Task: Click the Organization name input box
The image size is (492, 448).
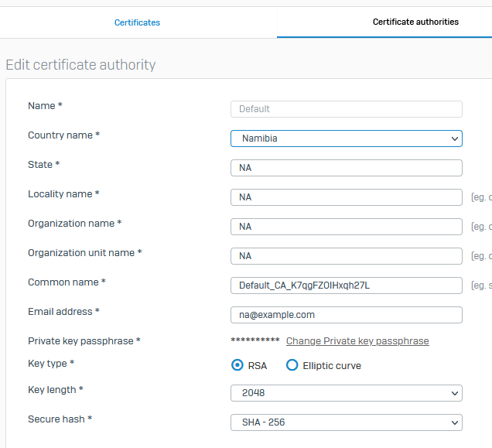Action: pos(347,227)
